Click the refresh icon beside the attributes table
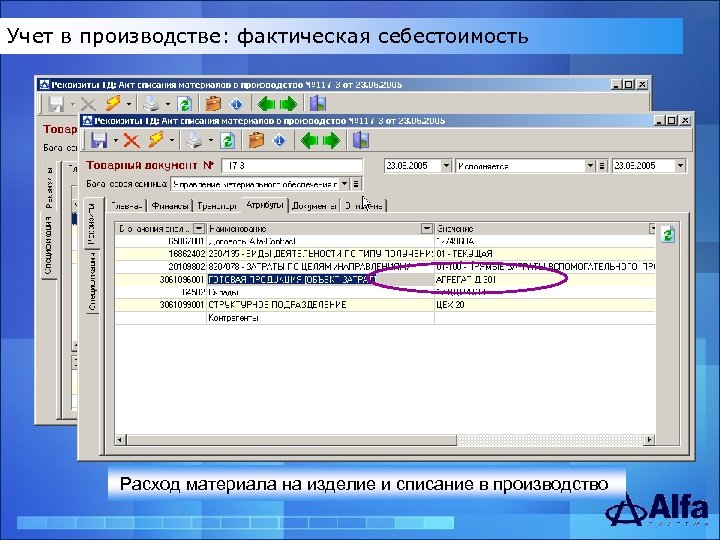The image size is (720, 540). click(x=668, y=234)
